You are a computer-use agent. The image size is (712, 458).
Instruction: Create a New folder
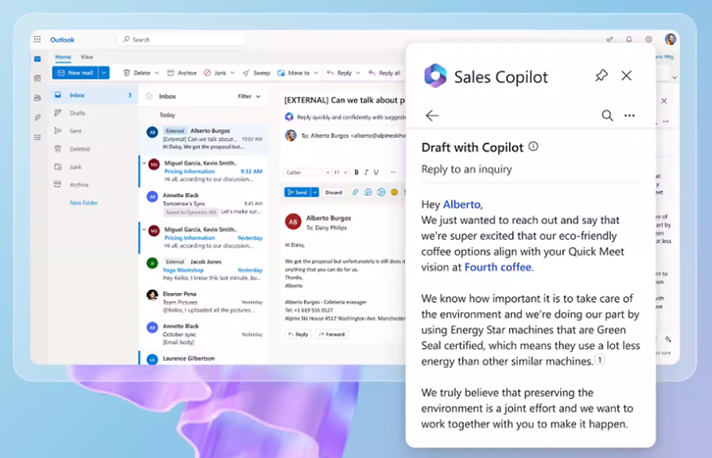84,203
